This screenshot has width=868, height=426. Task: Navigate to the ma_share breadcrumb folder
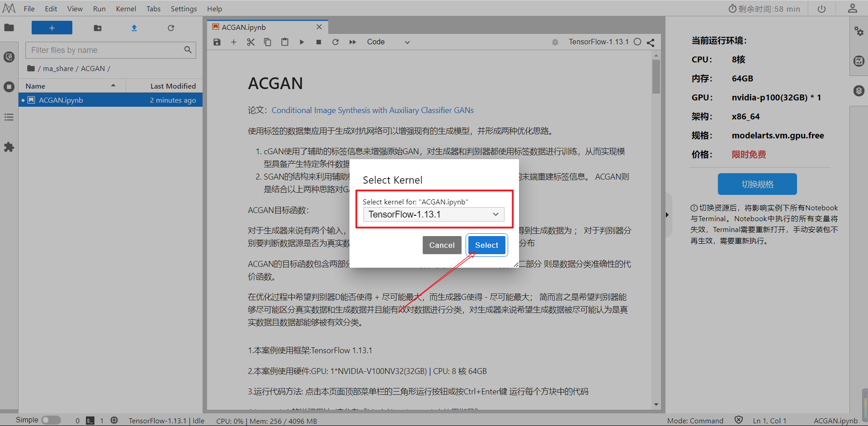click(x=58, y=69)
